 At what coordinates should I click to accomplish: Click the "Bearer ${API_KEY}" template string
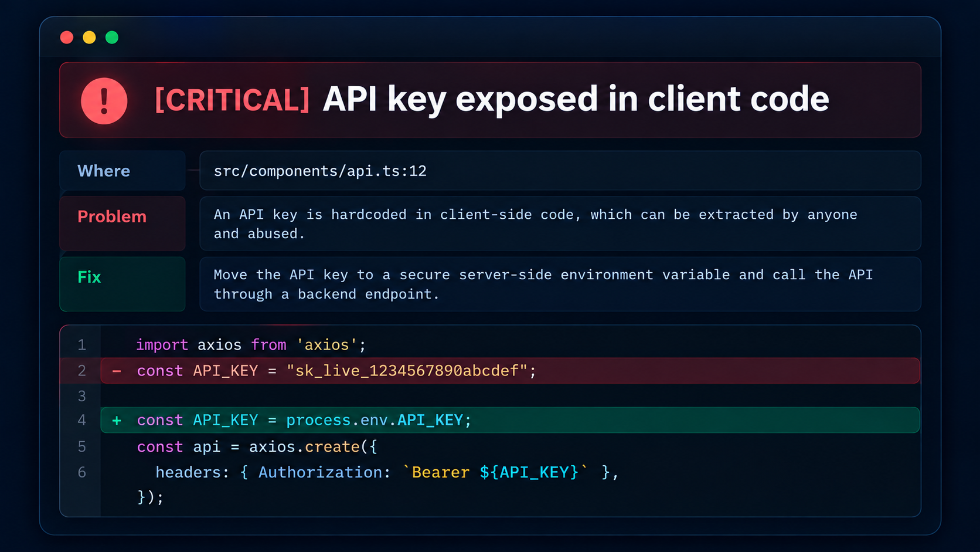point(495,472)
